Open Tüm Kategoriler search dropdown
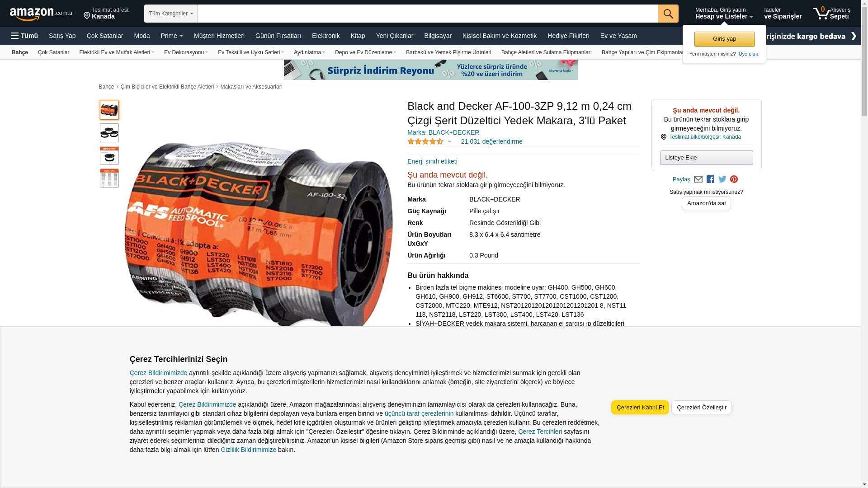This screenshot has height=488, width=868. point(171,14)
